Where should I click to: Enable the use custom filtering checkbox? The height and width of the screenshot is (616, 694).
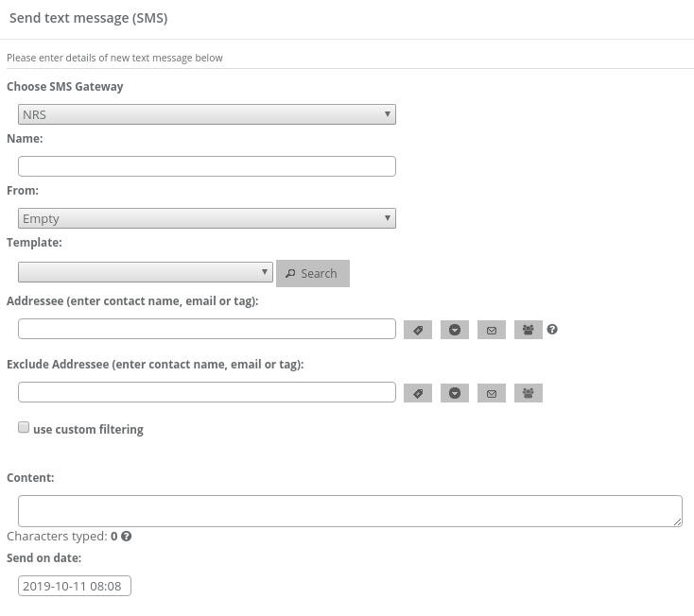(24, 428)
